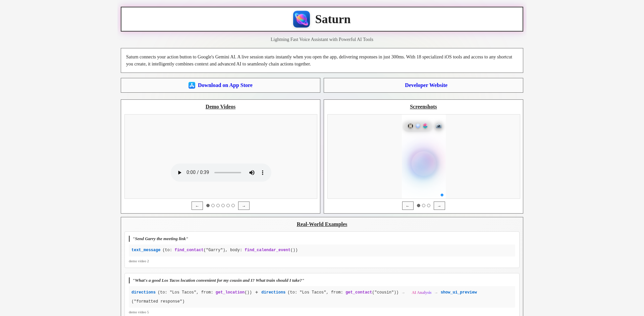The image size is (644, 316).
Task: Click the app screenshot preview image
Action: (x=424, y=156)
